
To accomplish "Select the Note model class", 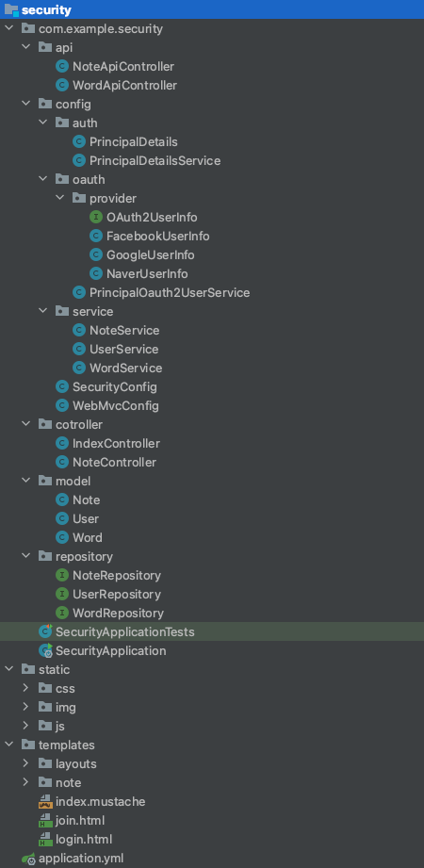I will click(x=87, y=500).
